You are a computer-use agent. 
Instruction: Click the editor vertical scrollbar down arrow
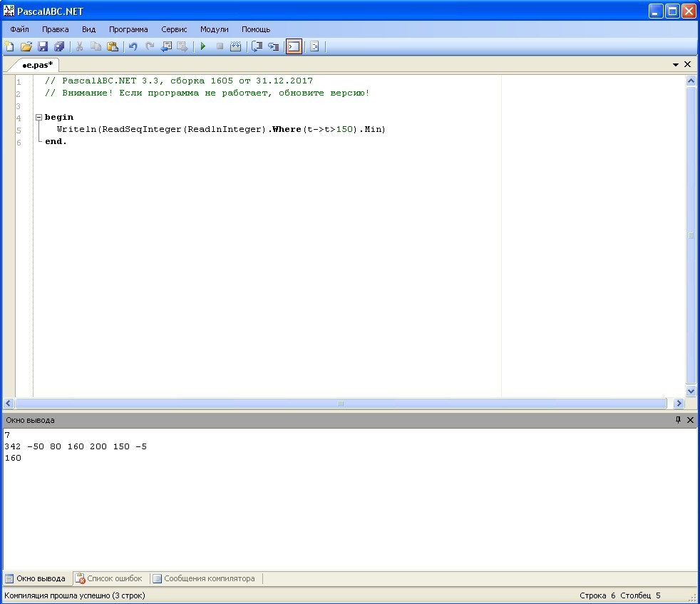point(691,391)
